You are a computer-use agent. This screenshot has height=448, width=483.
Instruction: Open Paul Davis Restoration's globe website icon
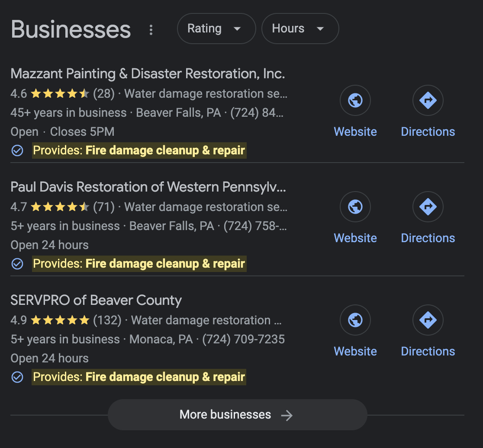pos(355,207)
